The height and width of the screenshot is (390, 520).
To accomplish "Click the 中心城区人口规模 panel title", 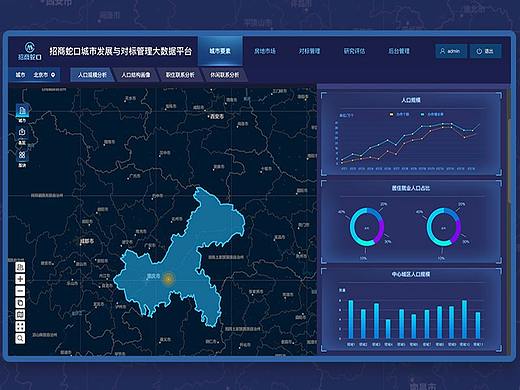I will pos(411,274).
